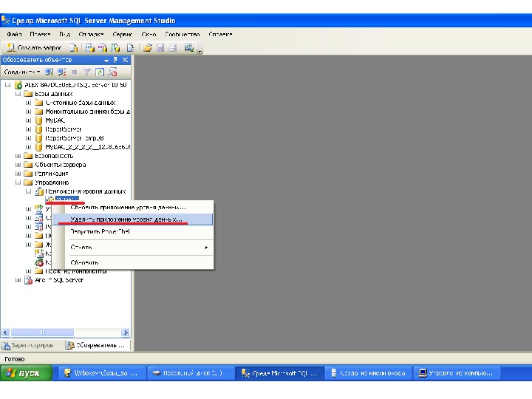Image resolution: width=532 pixels, height=399 pixels.
Task: Click the last red-marked icon in Object Explorer toolbar
Action: [x=112, y=72]
